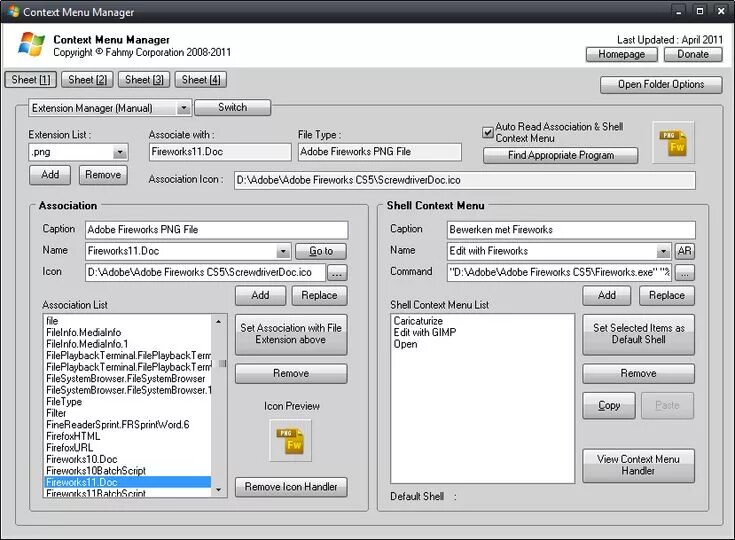Screen dimensions: 735x540
Task: Switch to Sheet [2] tab
Action: (x=88, y=80)
